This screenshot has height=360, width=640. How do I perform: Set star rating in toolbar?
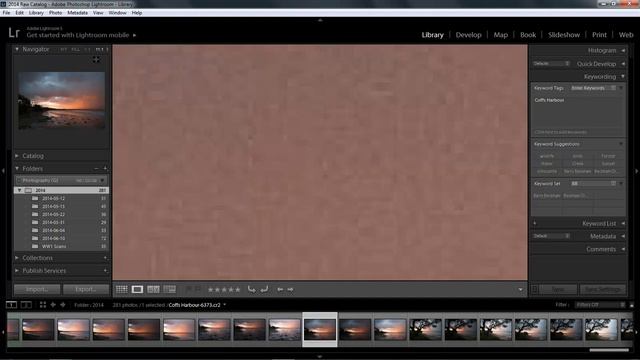(x=224, y=289)
